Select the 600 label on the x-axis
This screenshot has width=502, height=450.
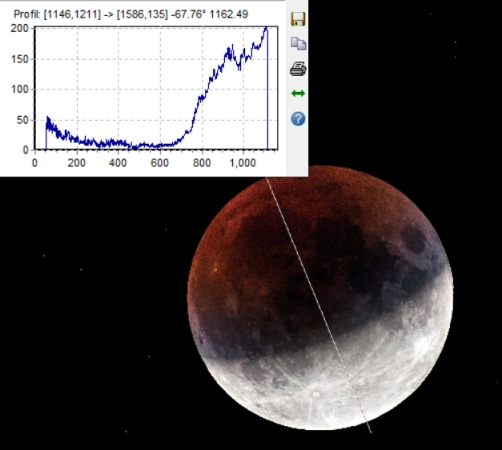(x=160, y=163)
